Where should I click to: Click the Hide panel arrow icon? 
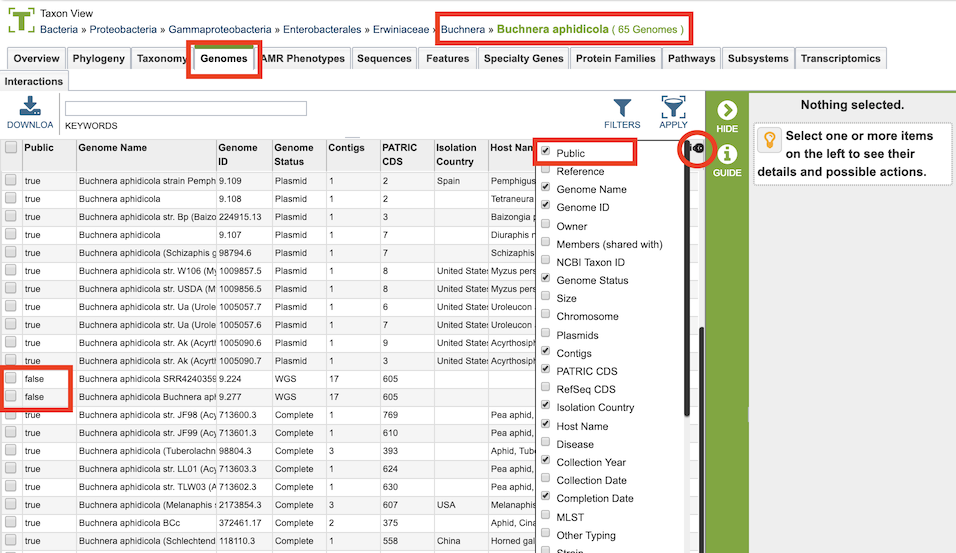pyautogui.click(x=727, y=110)
